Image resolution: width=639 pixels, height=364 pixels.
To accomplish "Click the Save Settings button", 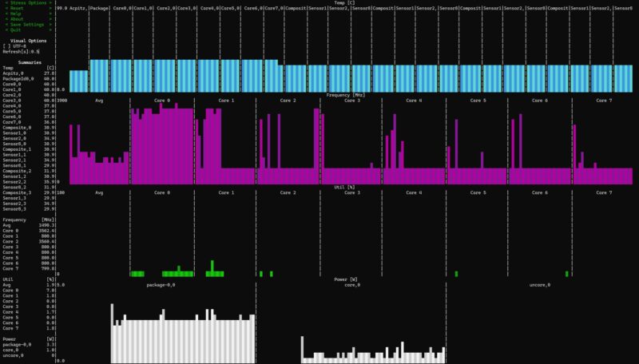I will [28, 25].
